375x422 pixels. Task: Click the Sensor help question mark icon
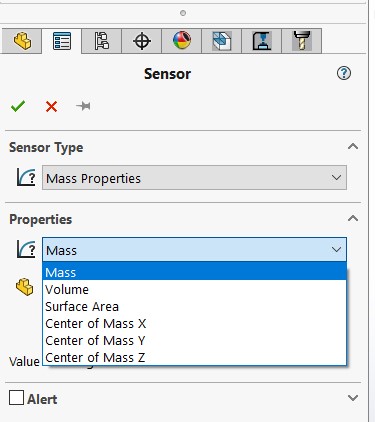344,73
